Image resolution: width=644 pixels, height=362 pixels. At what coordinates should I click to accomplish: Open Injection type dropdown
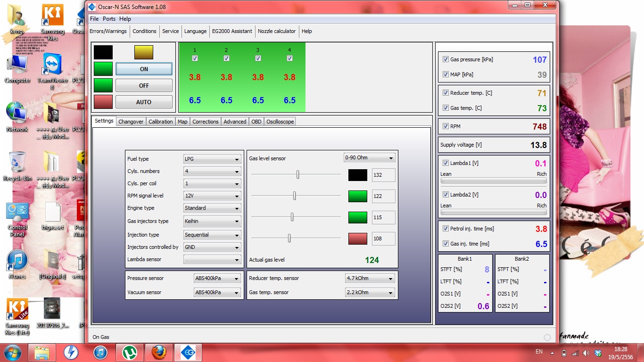(212, 235)
